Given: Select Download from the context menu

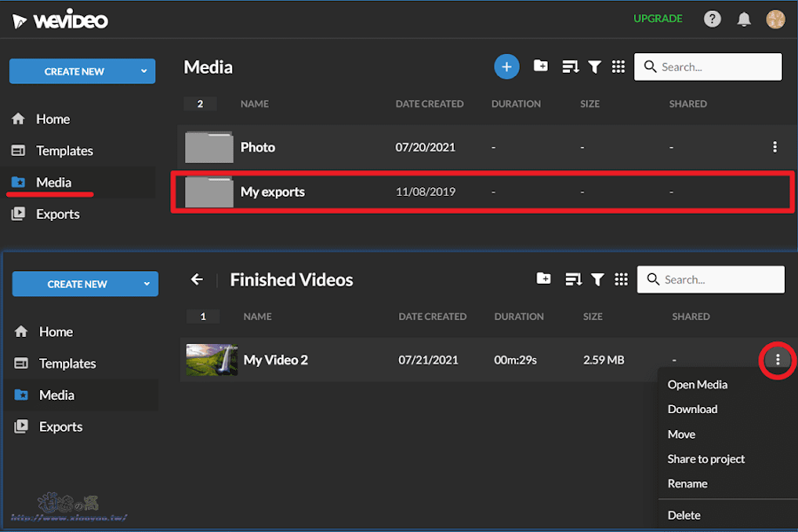Looking at the screenshot, I should (x=692, y=409).
